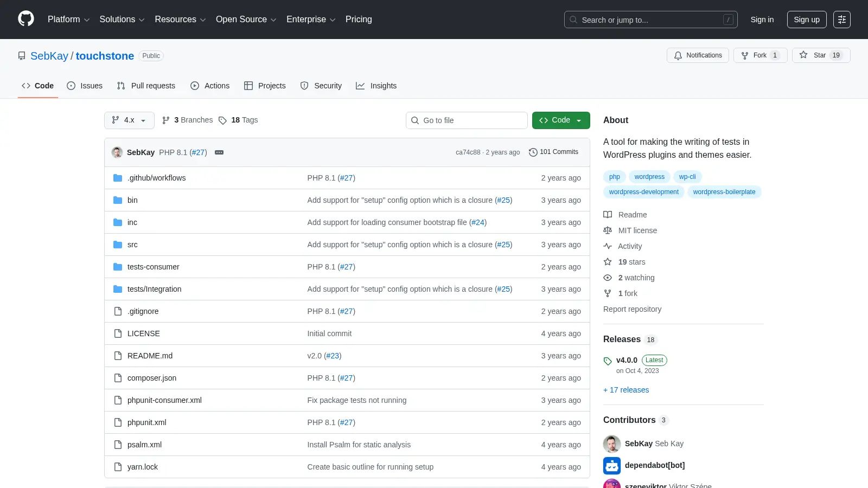Click SebKay's avatar in latest commit row
Image resolution: width=868 pixels, height=488 pixels.
coord(117,152)
